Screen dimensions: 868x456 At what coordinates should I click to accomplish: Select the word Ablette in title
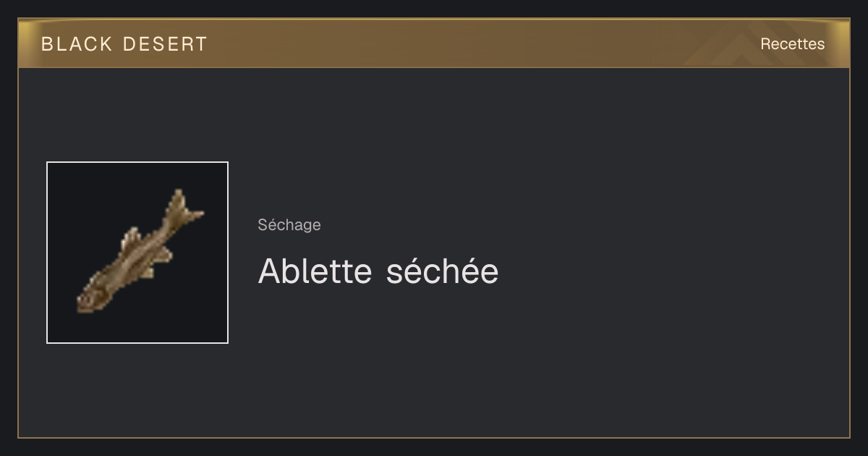(x=315, y=271)
